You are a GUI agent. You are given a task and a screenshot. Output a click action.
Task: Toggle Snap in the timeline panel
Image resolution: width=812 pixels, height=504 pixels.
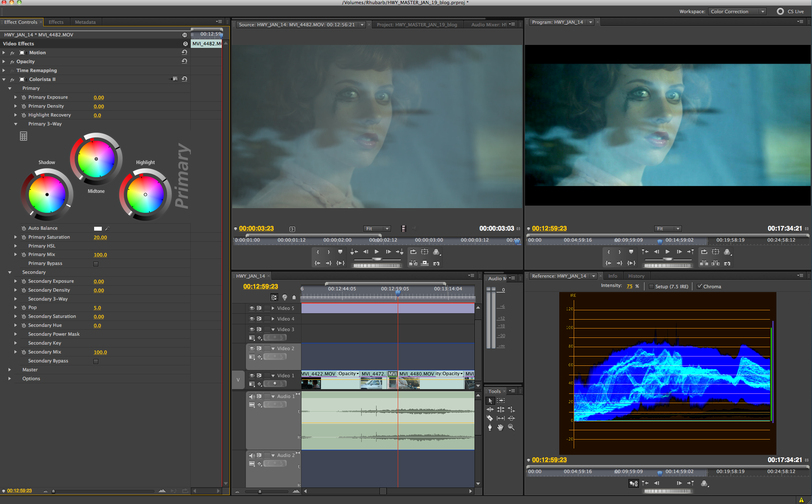click(x=274, y=298)
